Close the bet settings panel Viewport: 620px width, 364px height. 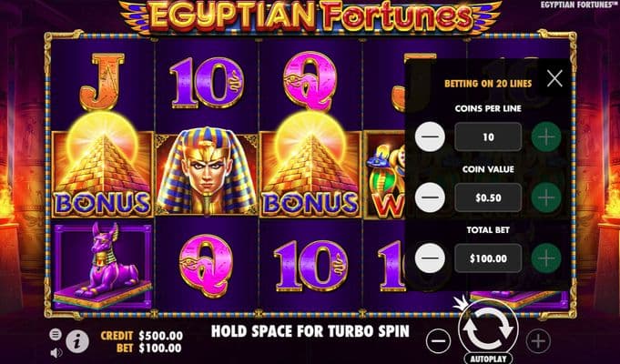554,79
